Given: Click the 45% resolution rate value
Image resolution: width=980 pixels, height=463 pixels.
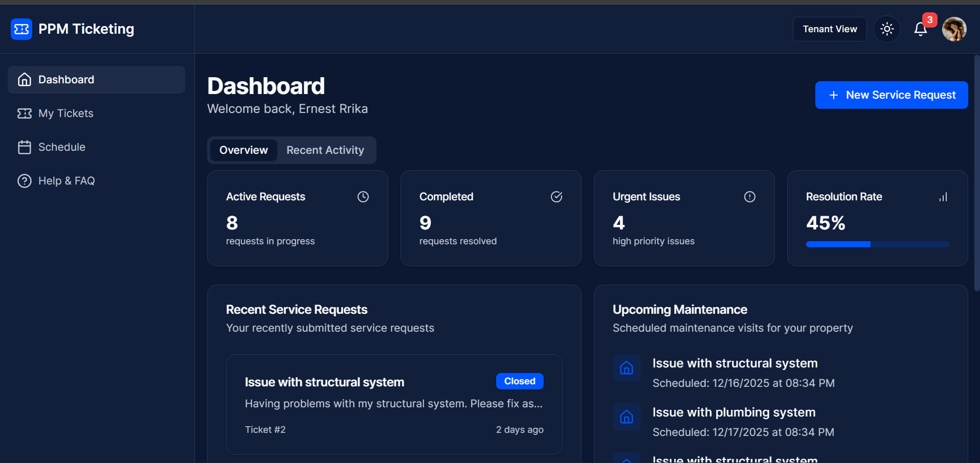Looking at the screenshot, I should click(826, 223).
